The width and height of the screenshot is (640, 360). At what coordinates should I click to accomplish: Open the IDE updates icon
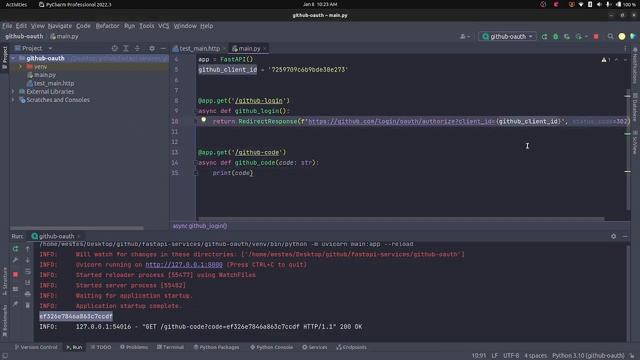(622, 37)
